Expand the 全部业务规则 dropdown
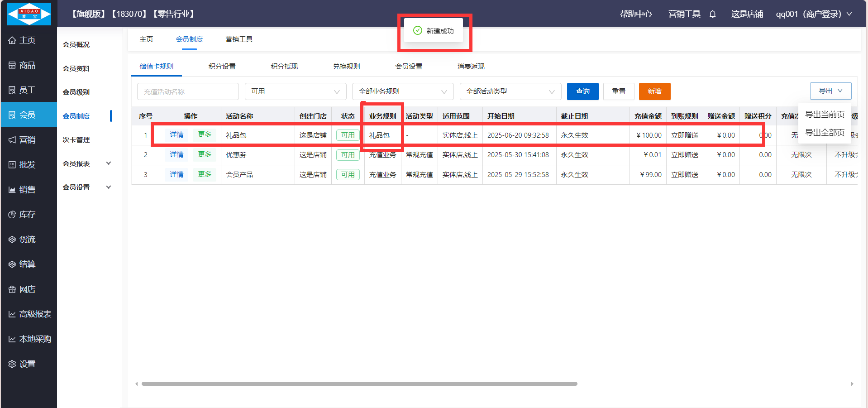 (x=402, y=91)
